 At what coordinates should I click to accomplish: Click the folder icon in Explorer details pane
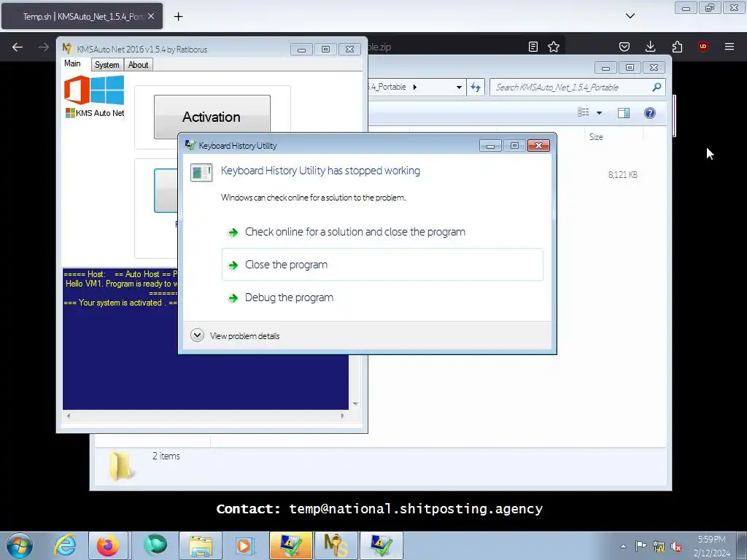point(120,465)
